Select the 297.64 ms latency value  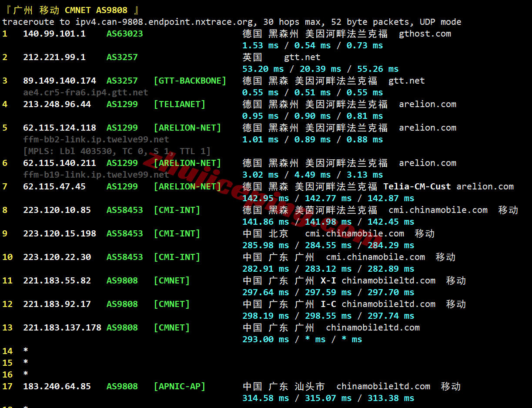[x=266, y=292]
